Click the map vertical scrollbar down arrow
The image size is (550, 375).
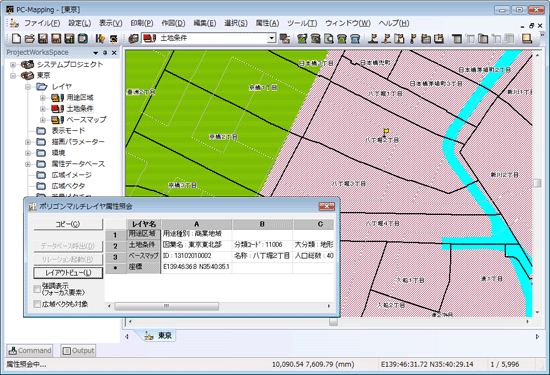click(537, 312)
